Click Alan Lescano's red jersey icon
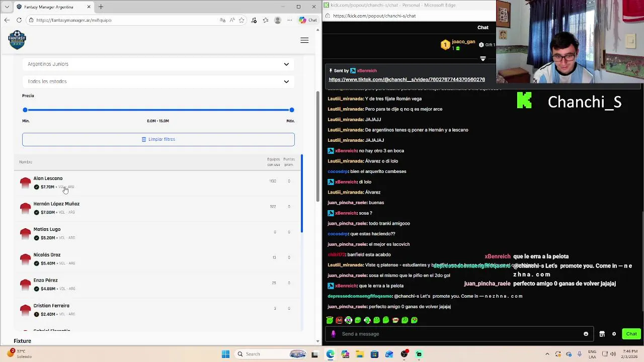 25,183
